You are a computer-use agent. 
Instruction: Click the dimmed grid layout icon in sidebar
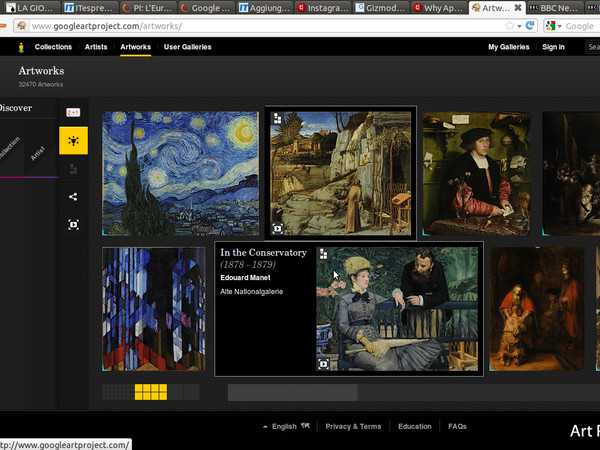click(x=73, y=169)
